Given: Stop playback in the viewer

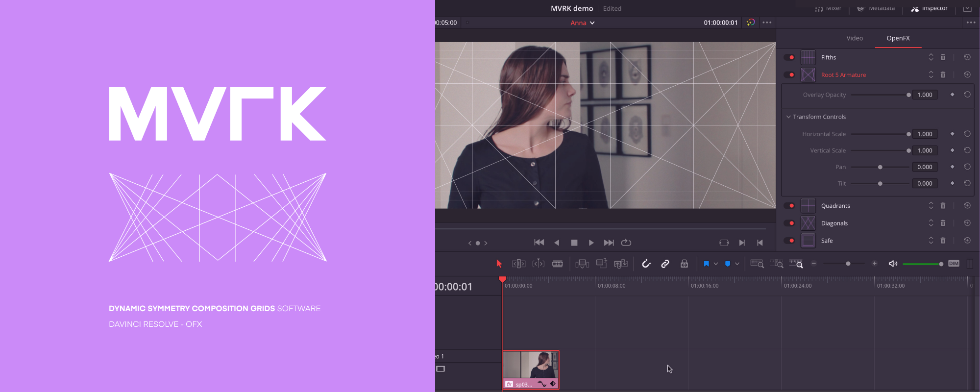Looking at the screenshot, I should coord(574,243).
